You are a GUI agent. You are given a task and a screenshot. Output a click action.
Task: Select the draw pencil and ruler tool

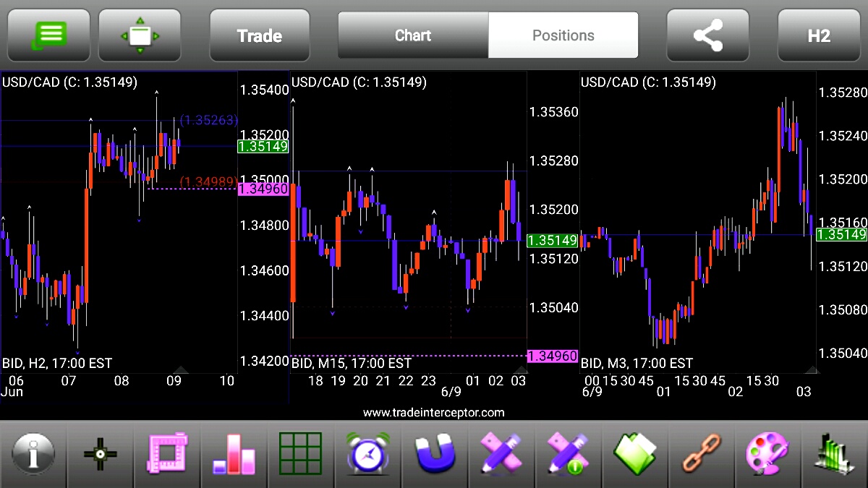click(x=501, y=454)
